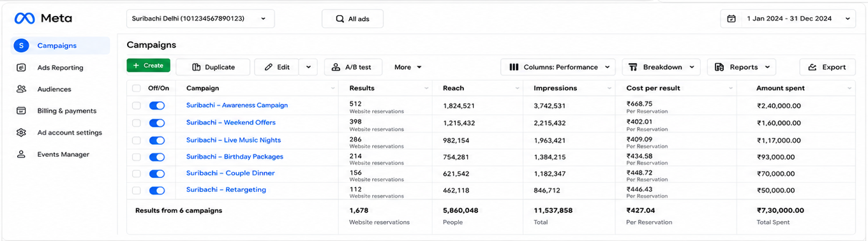Open the Suribachi – Couple Dinner link
Image resolution: width=868 pixels, height=241 pixels.
point(230,173)
